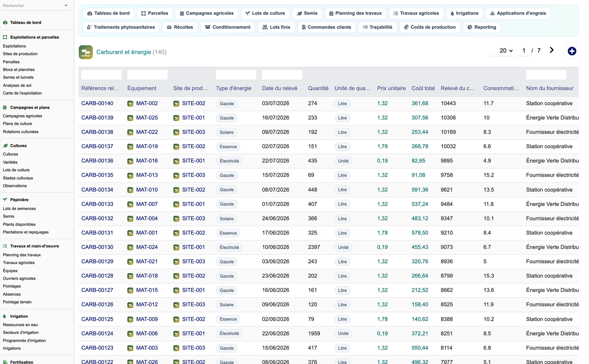Screen dimensions: 589x364
Task: Click the Électricité tag in CARB-00130 row
Action: click(229, 248)
